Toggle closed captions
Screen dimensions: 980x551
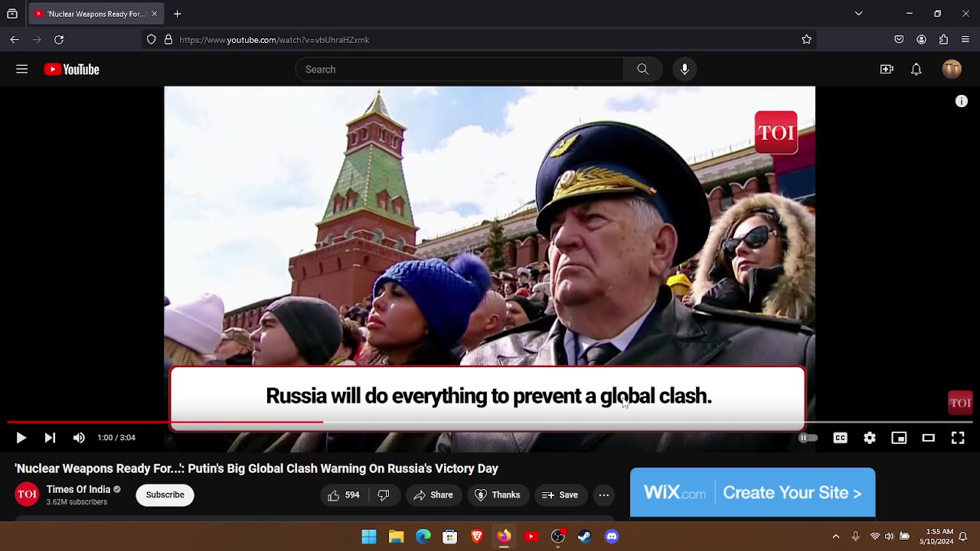pos(840,438)
